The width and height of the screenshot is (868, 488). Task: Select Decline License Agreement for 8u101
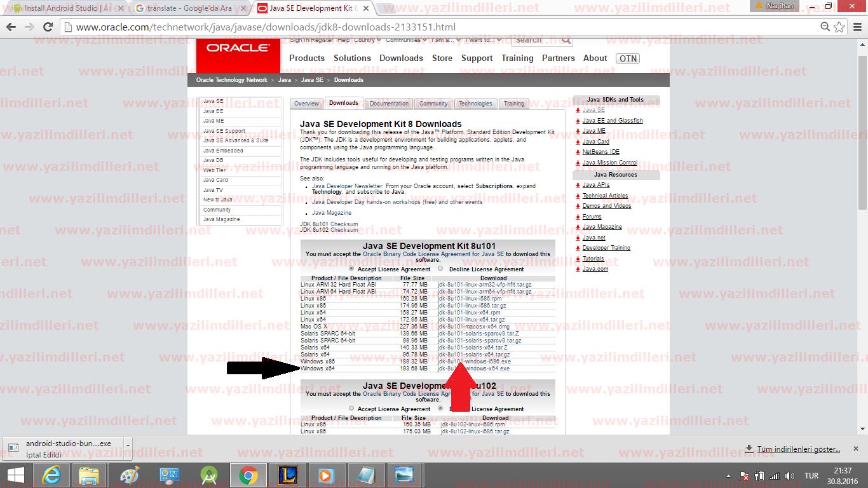coord(440,269)
